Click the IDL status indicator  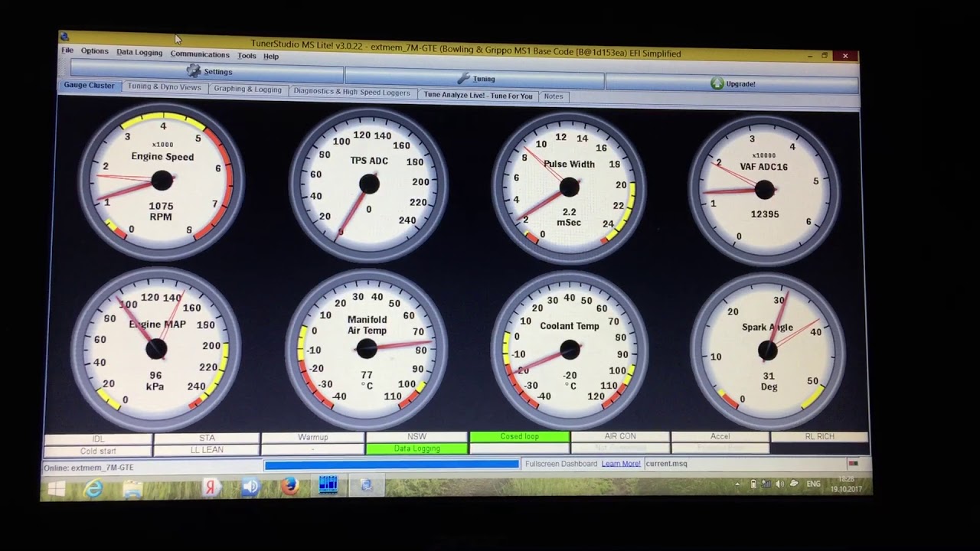99,439
